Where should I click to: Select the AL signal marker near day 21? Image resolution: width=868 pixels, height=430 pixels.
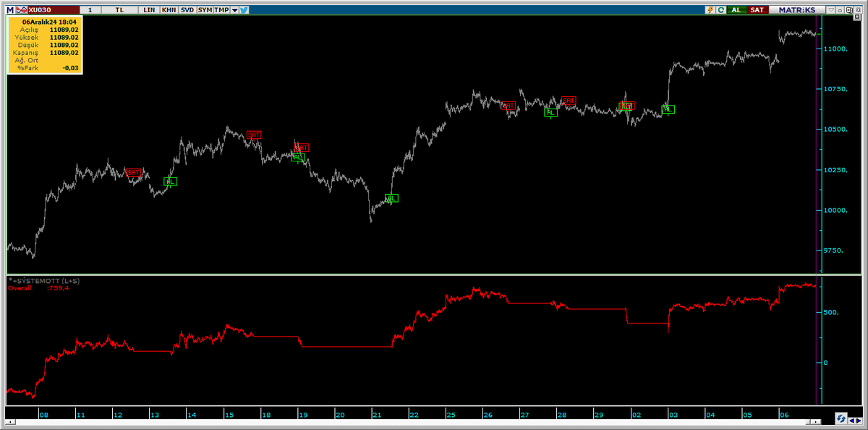click(x=391, y=198)
